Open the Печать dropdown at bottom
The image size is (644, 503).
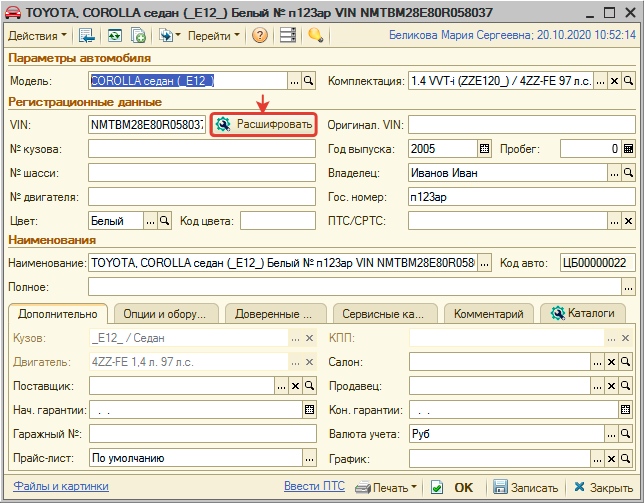(x=386, y=487)
